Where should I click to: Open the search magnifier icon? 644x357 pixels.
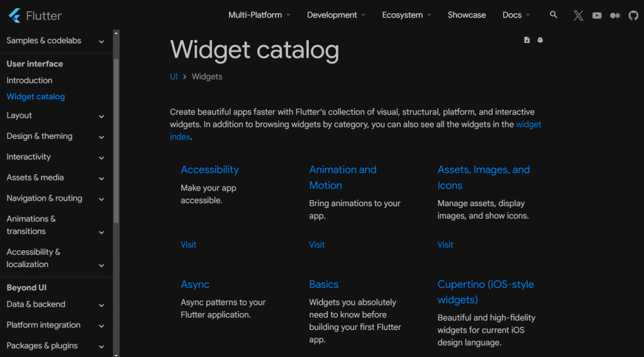(553, 15)
